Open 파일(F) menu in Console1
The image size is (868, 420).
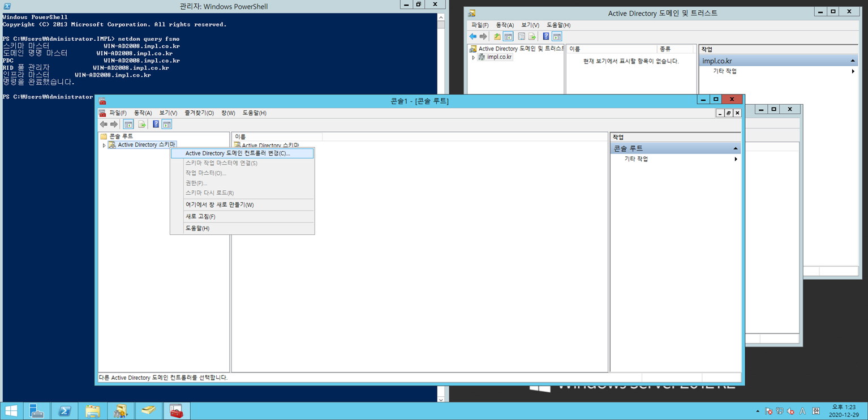[x=118, y=113]
